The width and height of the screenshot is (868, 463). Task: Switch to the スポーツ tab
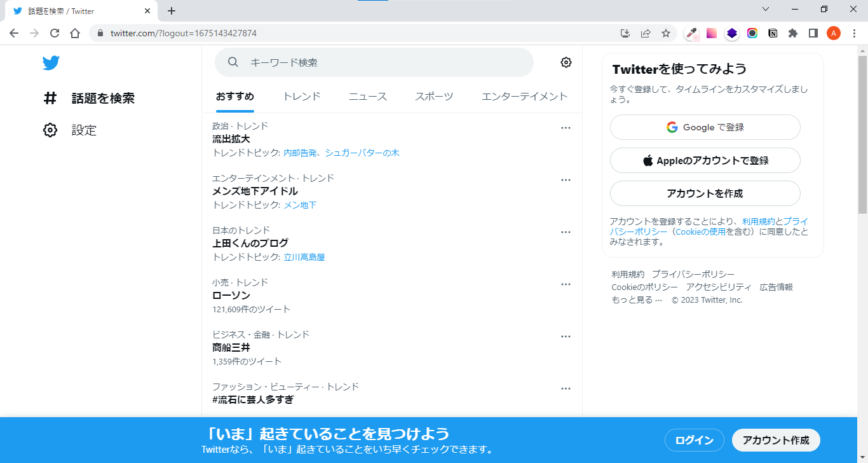tap(434, 96)
